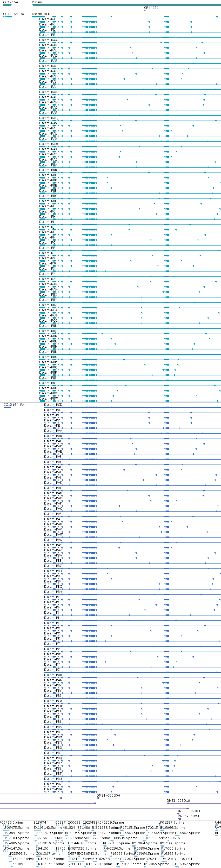Open transcript Dscam-RBK
221x868 pixels.
pyautogui.click(x=48, y=336)
